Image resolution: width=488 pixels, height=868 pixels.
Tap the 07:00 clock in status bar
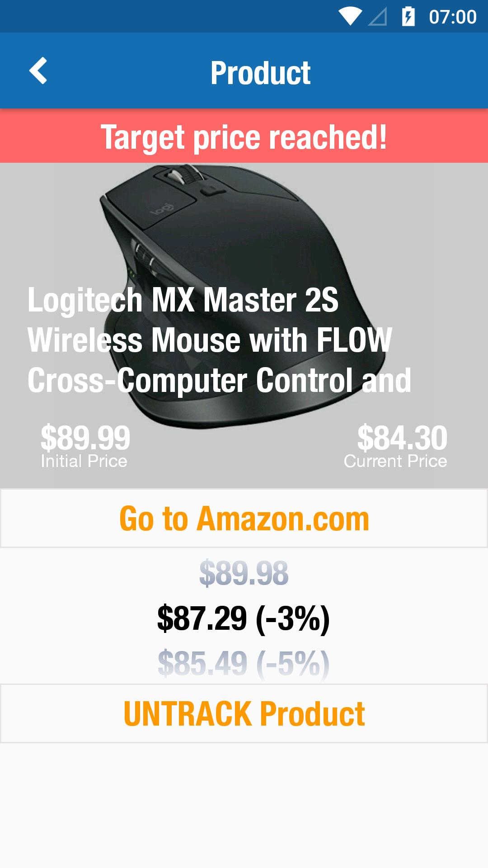[x=452, y=17]
